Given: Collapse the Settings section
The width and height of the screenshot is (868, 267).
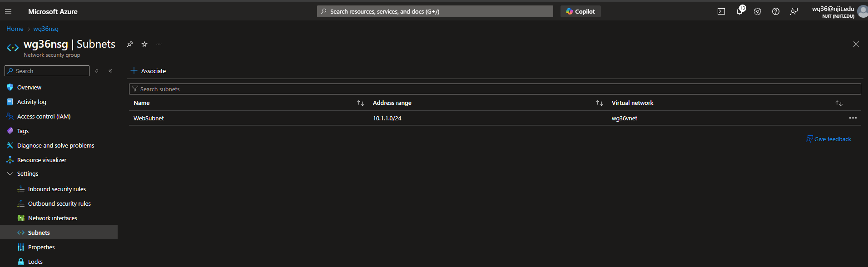Looking at the screenshot, I should (x=10, y=174).
